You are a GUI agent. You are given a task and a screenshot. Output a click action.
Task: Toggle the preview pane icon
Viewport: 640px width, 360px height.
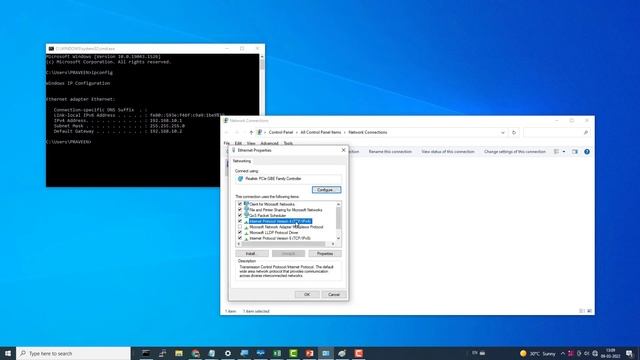point(575,152)
